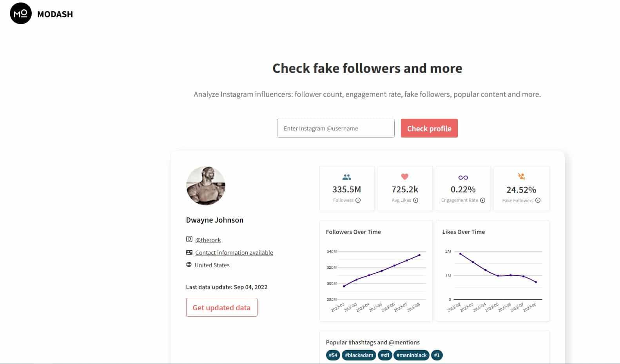Screen dimensions: 620x364
Task: Open the info tooltip beside Engagement Rate
Action: pyautogui.click(x=482, y=200)
